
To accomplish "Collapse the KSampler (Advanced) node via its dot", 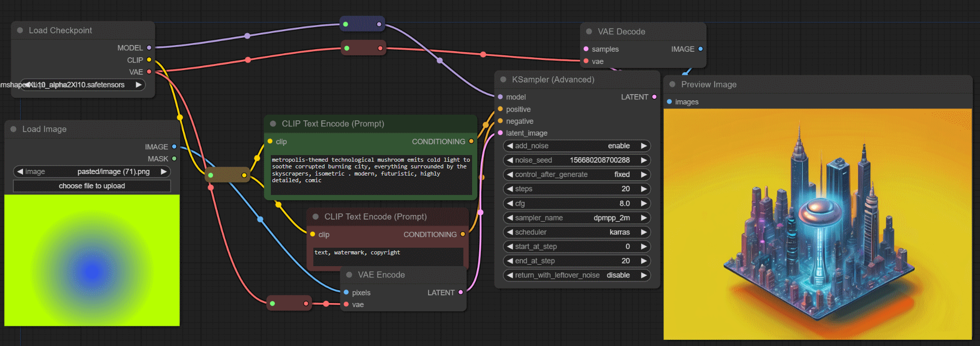I will [x=503, y=80].
